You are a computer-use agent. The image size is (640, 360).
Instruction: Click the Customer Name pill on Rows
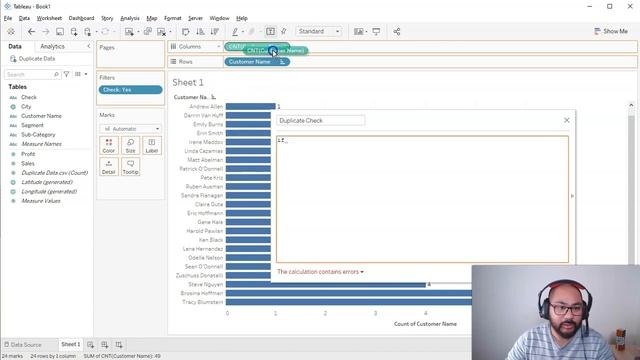click(257, 62)
